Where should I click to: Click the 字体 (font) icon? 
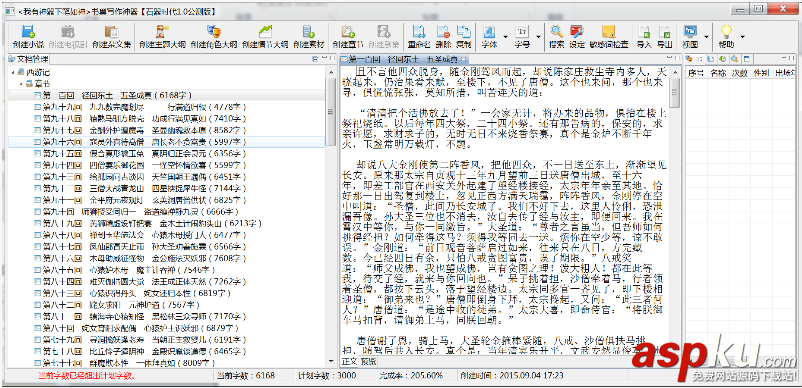coord(489,32)
